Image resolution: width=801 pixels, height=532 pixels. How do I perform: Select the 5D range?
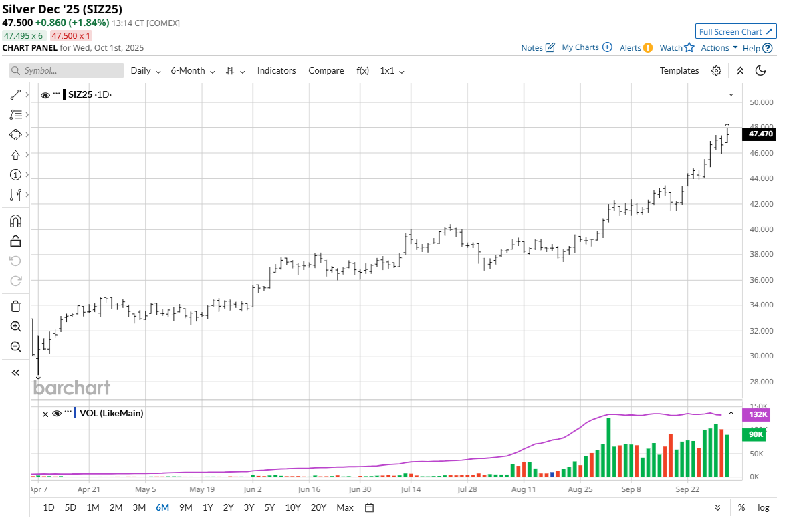click(70, 507)
